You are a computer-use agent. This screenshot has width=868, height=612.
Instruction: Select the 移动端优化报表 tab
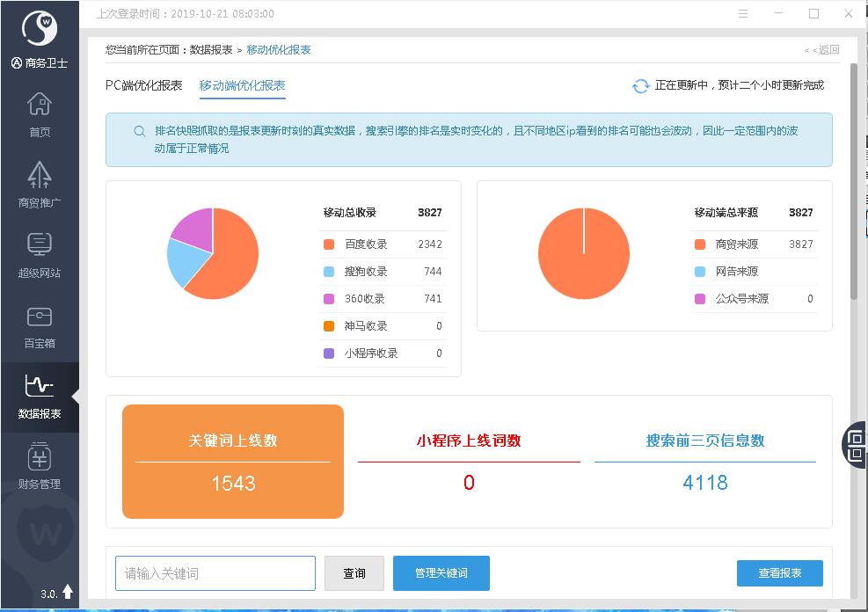[x=242, y=85]
